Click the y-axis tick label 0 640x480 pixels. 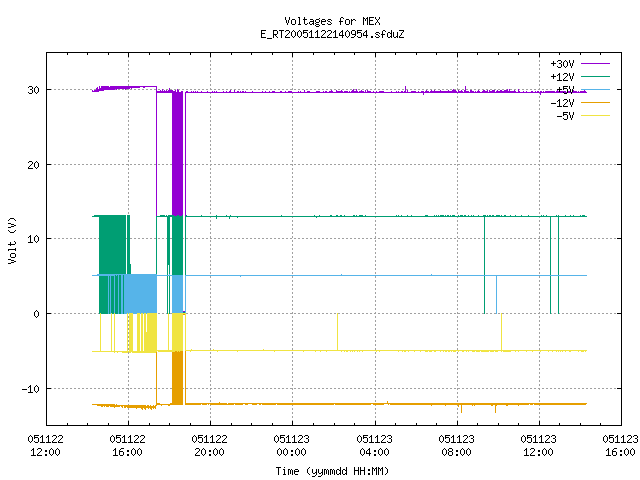[37, 314]
